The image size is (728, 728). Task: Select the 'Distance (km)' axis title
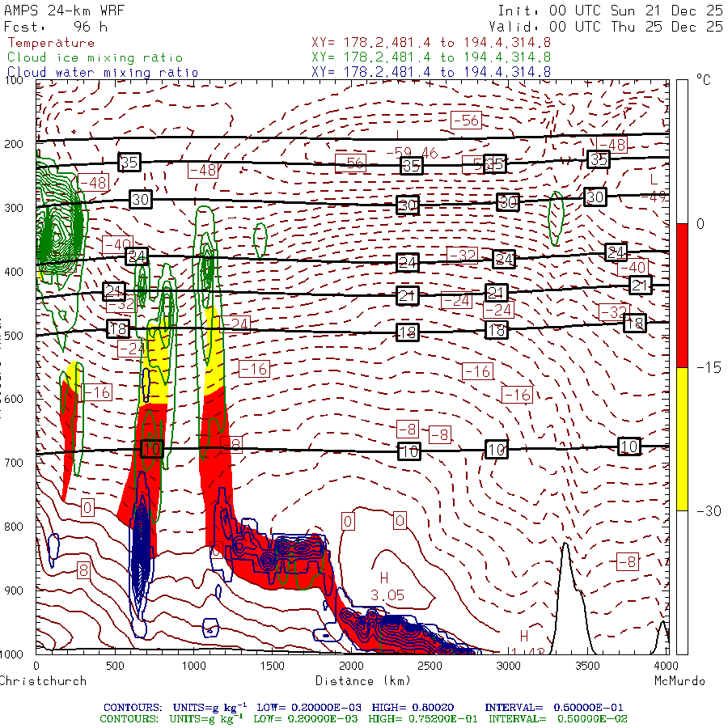click(363, 681)
